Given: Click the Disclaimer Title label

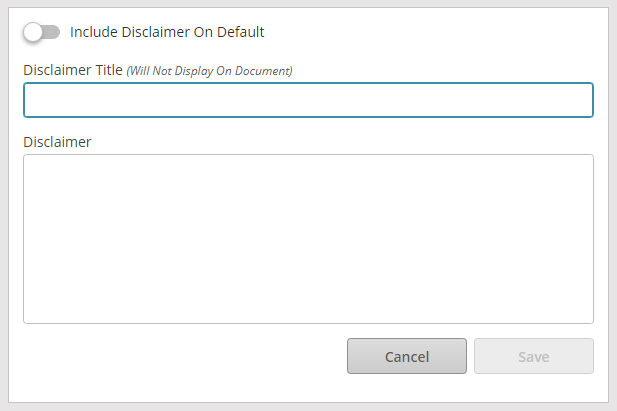Looking at the screenshot, I should 73,70.
